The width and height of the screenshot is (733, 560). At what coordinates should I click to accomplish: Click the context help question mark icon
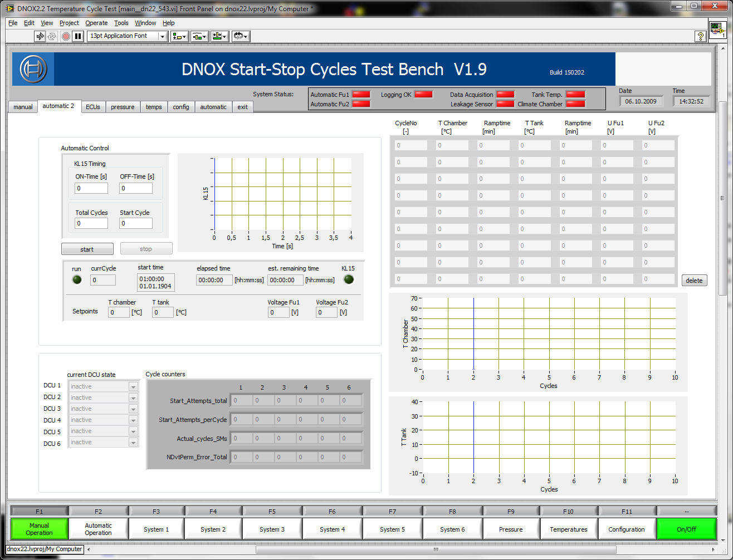(700, 36)
